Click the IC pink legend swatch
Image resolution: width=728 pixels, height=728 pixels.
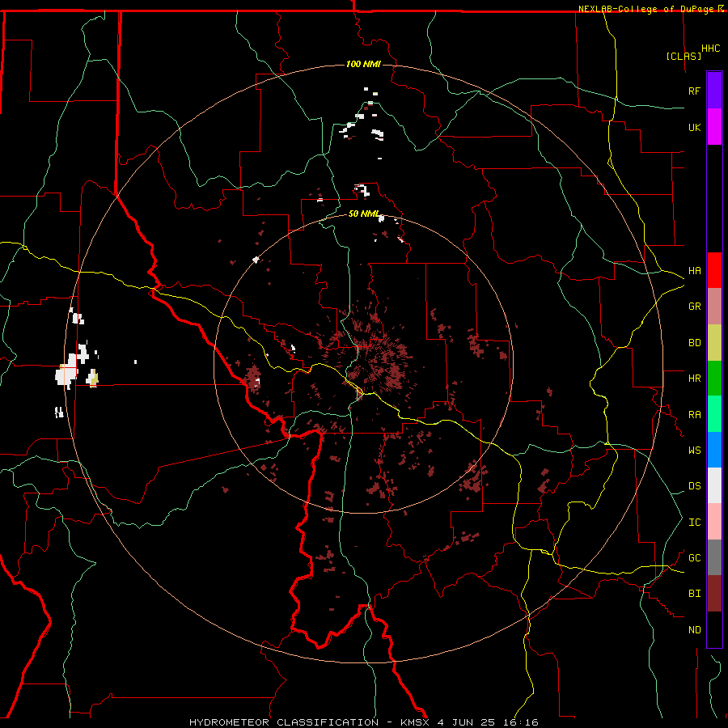714,522
